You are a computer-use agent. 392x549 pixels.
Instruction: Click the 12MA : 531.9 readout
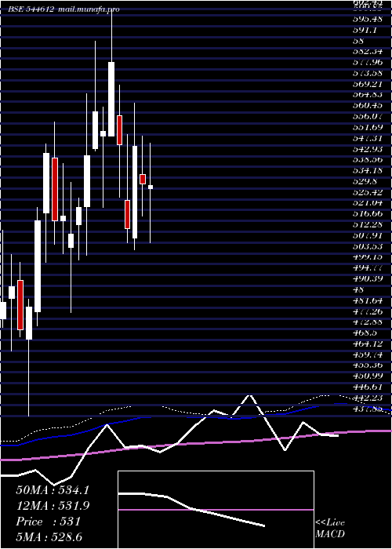click(x=53, y=506)
